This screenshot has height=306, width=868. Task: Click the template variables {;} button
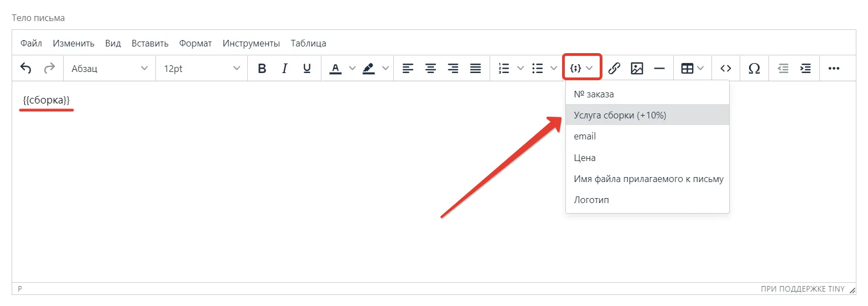tap(582, 68)
